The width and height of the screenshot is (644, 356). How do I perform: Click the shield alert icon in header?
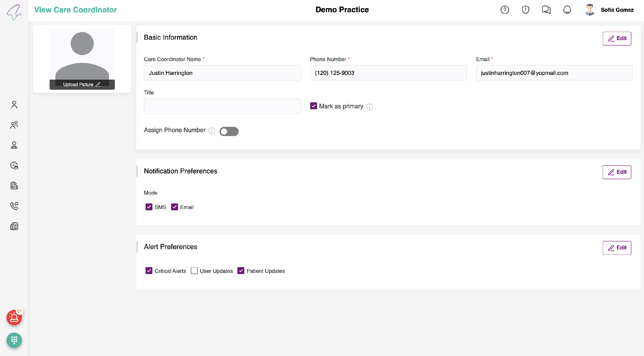click(x=525, y=10)
